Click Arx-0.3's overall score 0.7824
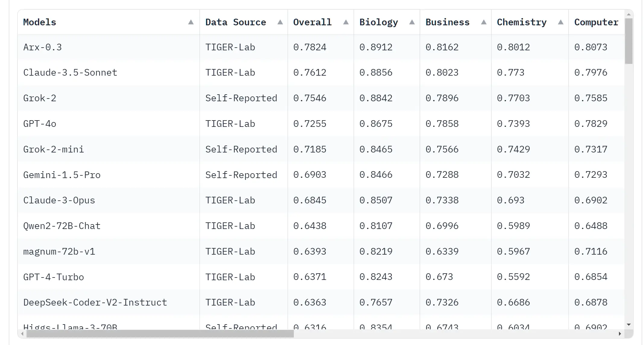644x345 pixels. 310,47
